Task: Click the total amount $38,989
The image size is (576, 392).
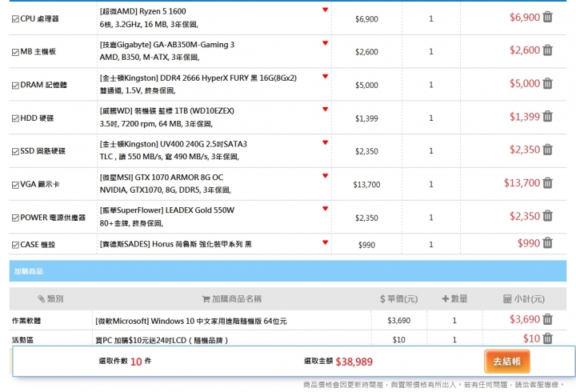Action: (354, 362)
